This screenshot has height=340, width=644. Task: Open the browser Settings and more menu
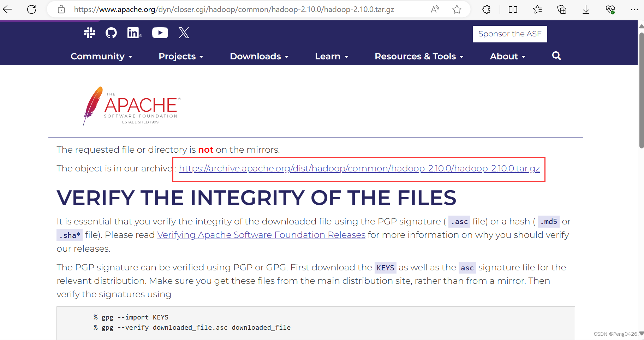click(634, 10)
